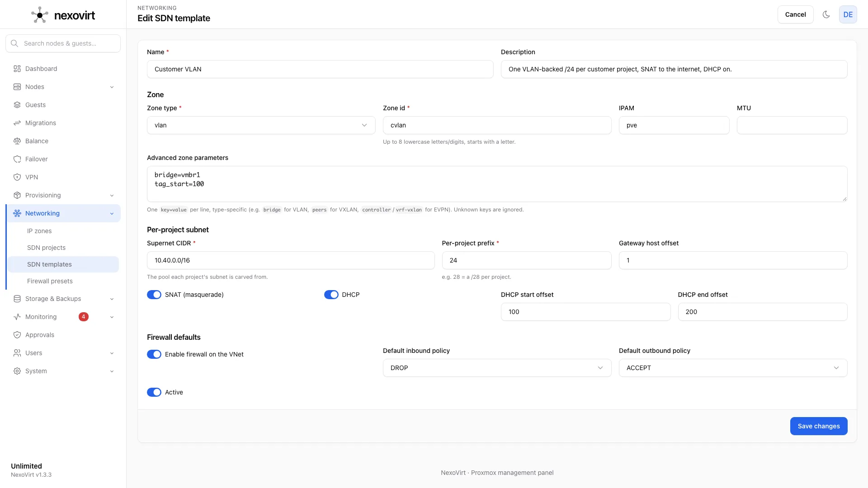Click the Cancel button
This screenshot has width=868, height=488.
tap(795, 14)
